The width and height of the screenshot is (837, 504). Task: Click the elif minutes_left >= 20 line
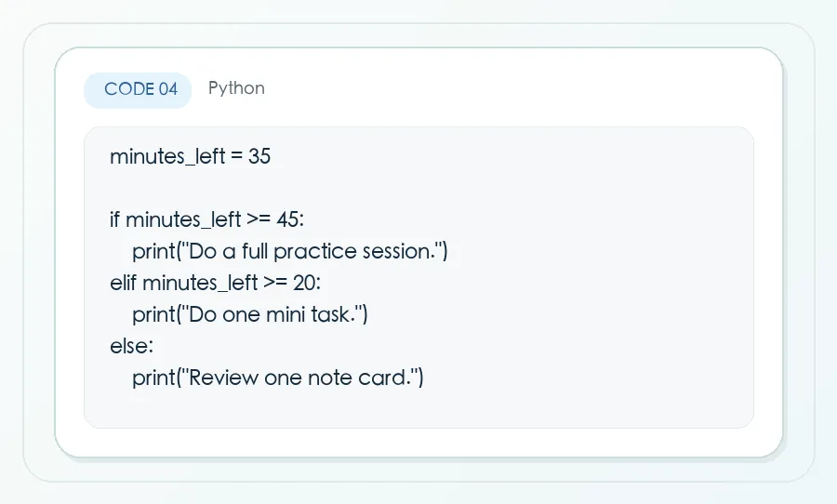coord(216,283)
